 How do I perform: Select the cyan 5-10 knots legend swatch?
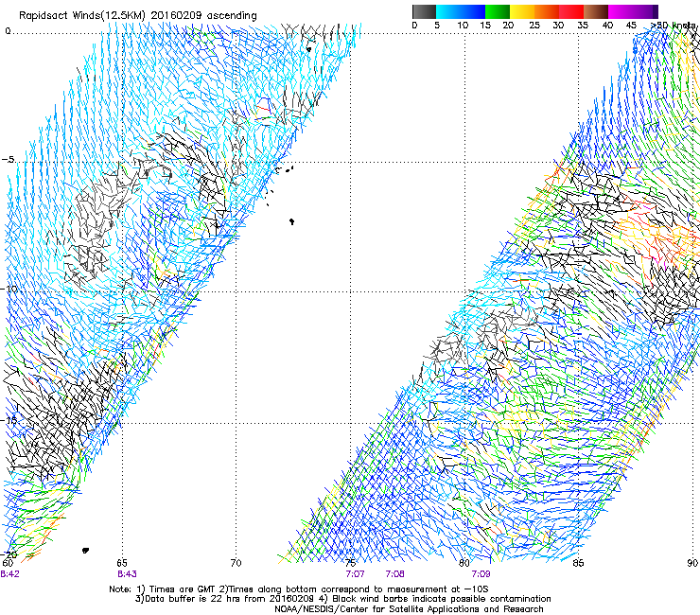[448, 11]
